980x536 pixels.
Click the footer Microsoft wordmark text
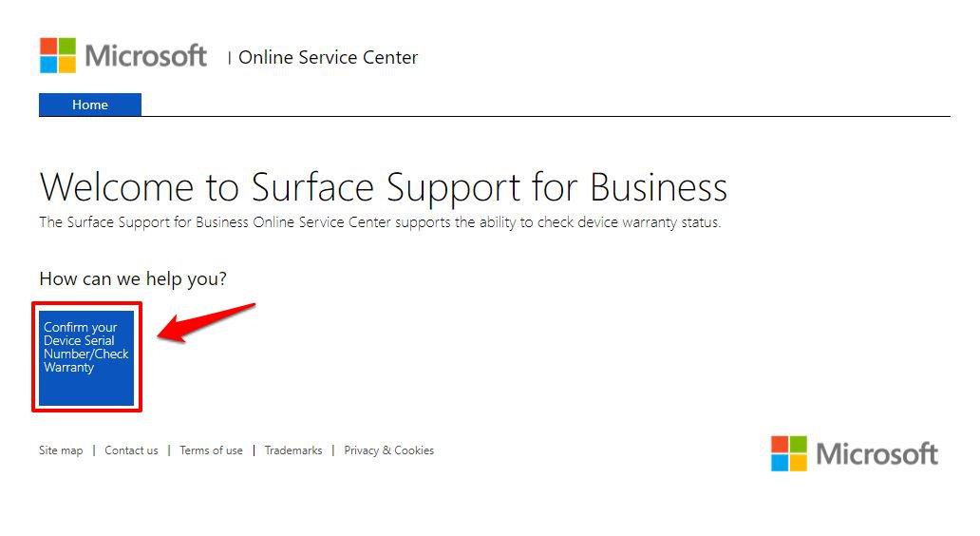pos(876,454)
